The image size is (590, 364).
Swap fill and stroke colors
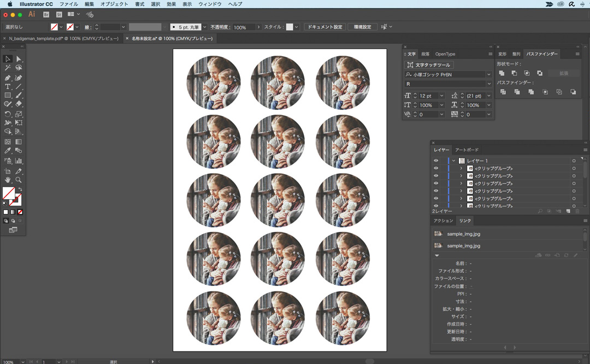[20, 189]
